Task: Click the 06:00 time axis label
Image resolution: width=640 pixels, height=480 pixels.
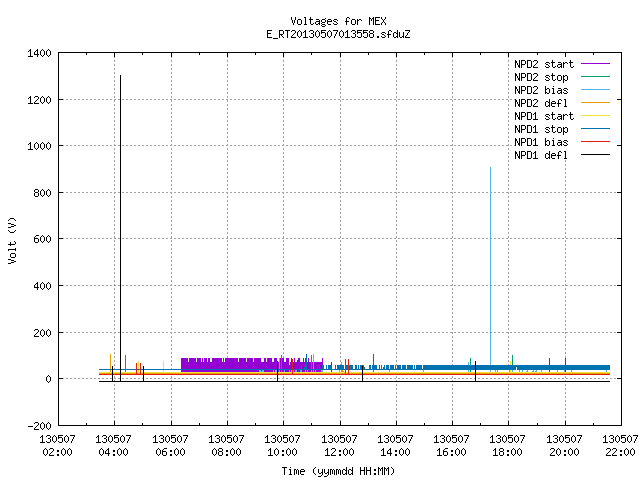Action: point(170,452)
